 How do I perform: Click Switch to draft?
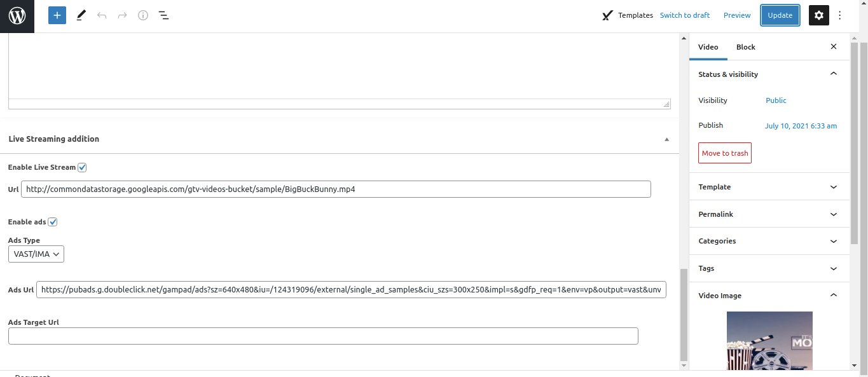[685, 15]
